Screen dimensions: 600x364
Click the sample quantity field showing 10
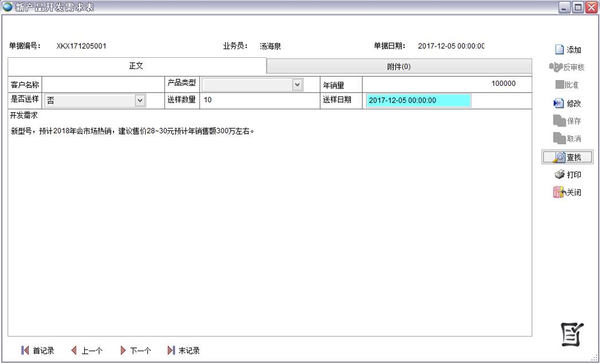pyautogui.click(x=258, y=100)
